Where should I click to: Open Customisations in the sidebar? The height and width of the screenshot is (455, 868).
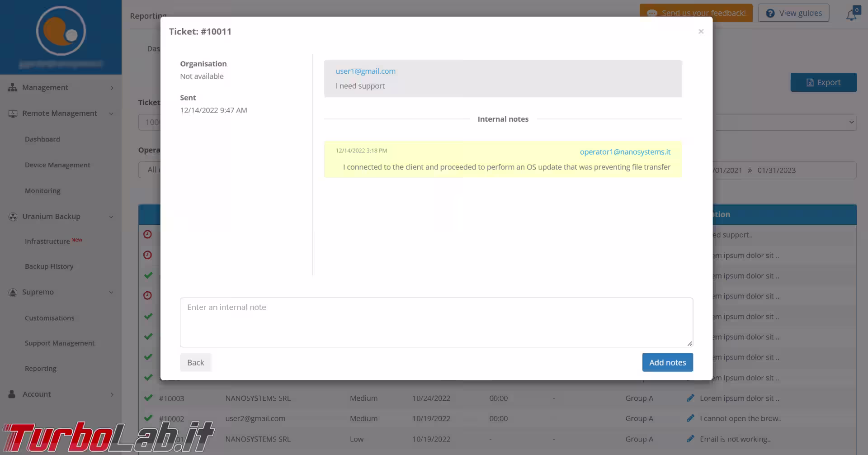click(x=50, y=318)
